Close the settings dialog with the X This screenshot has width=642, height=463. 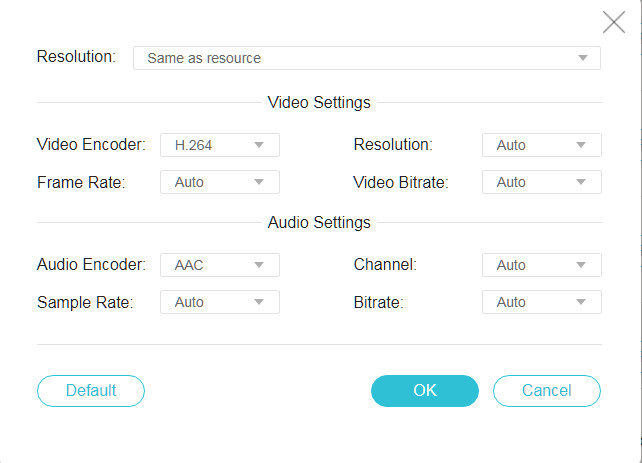click(613, 22)
